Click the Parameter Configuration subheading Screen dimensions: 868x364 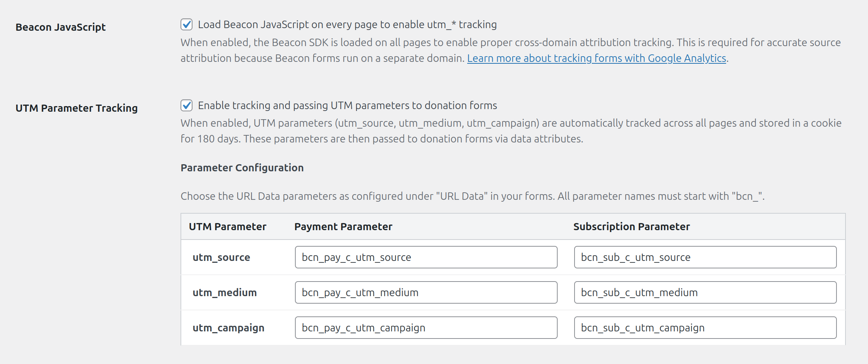[x=242, y=168]
